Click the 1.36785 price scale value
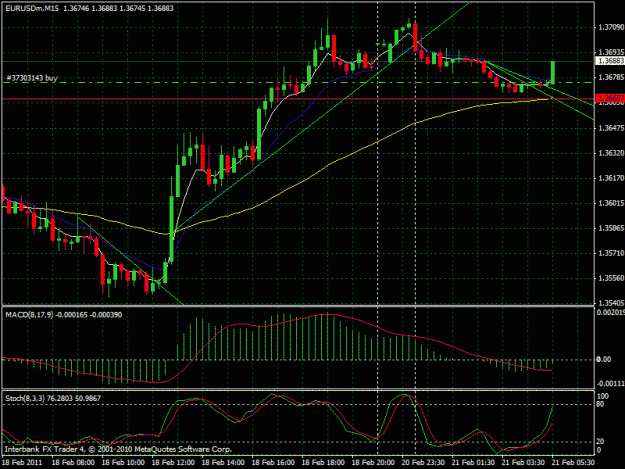 click(x=611, y=77)
